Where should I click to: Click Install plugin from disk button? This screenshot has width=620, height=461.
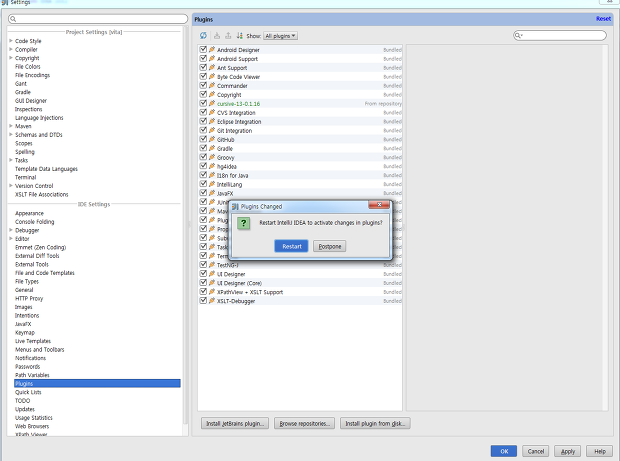click(375, 423)
